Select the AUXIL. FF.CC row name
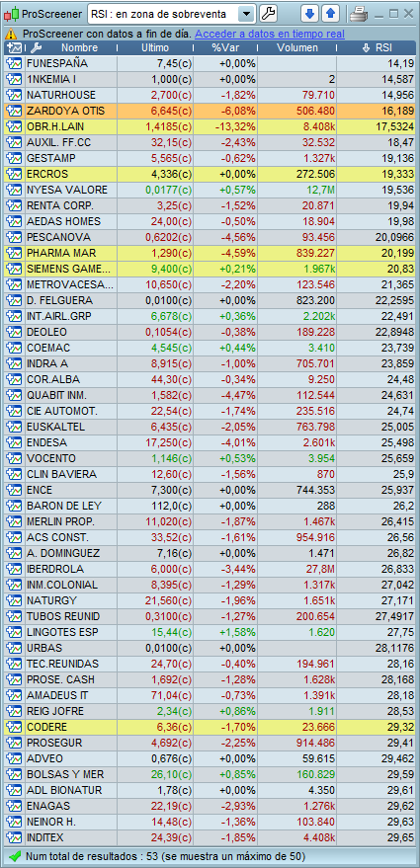Viewport: 420px width, 868px height. click(x=58, y=143)
